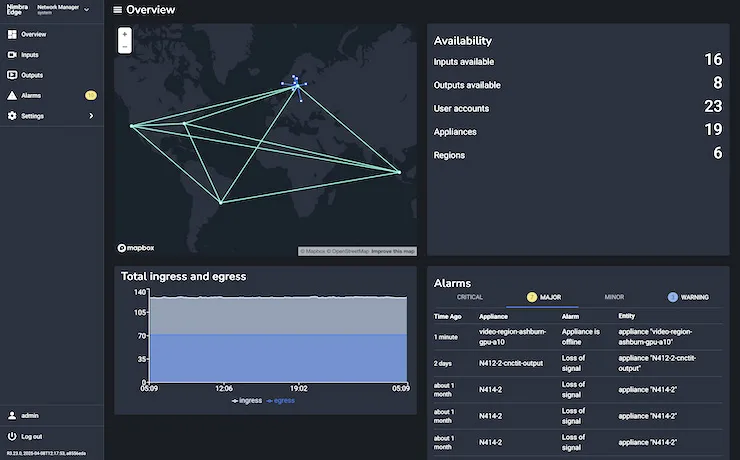Select the Warning alarms tab
Screen dimensions: 740x460
click(688, 297)
